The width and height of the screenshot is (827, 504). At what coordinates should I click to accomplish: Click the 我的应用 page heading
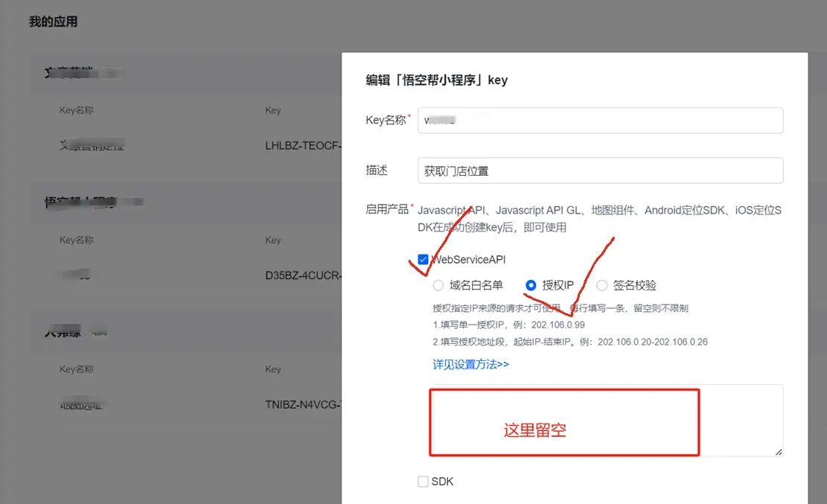tap(53, 22)
